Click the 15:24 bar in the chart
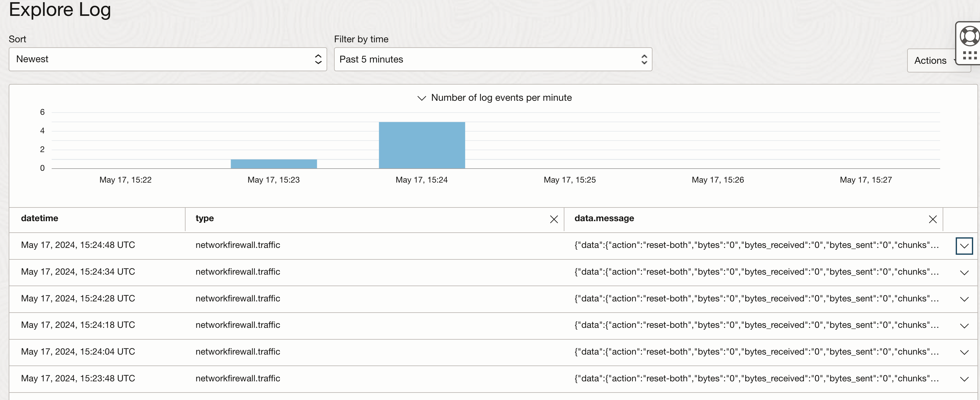 422,145
